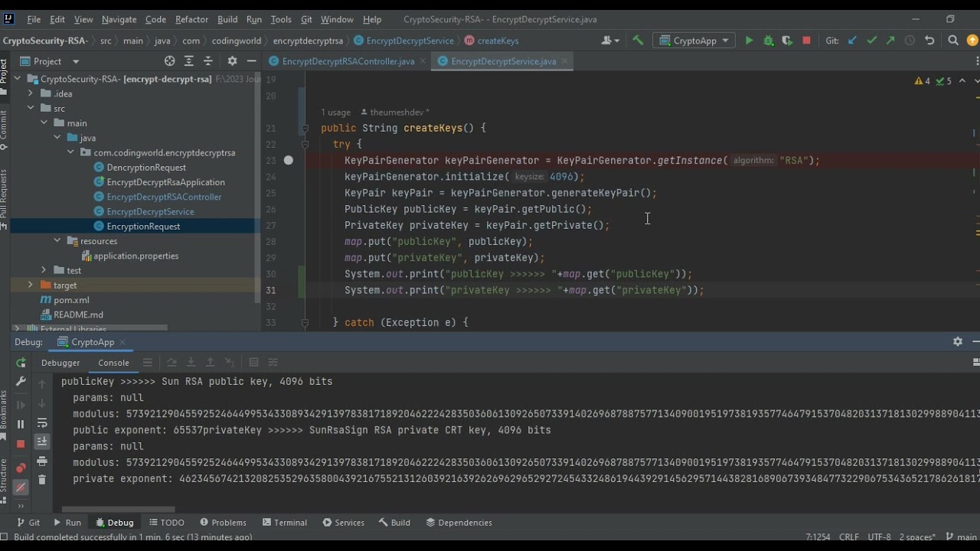Jump to next highlighted error arrow
Image resolution: width=980 pixels, height=551 pixels.
tap(975, 80)
